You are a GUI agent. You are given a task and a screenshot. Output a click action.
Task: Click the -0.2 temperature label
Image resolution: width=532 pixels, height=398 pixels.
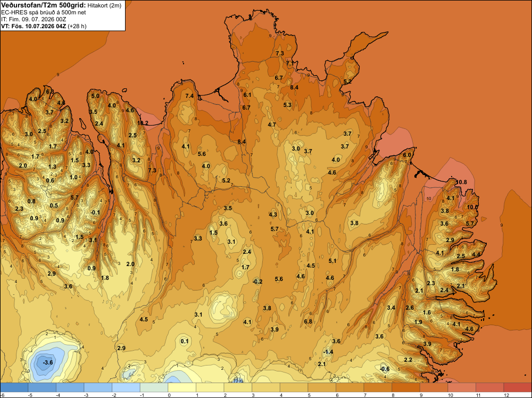tap(258, 281)
